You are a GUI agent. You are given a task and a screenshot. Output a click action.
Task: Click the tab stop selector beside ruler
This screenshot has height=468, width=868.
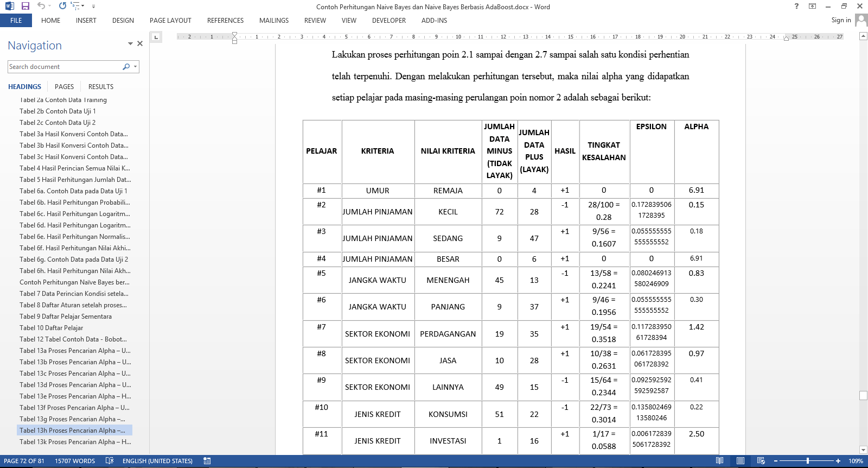point(156,37)
